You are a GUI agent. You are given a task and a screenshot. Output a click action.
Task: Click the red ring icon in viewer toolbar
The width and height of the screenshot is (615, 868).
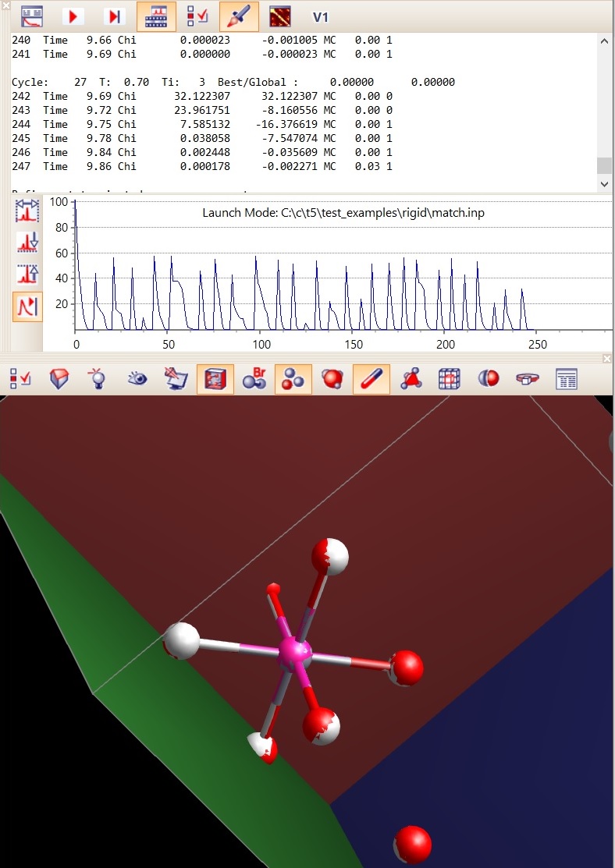point(527,379)
